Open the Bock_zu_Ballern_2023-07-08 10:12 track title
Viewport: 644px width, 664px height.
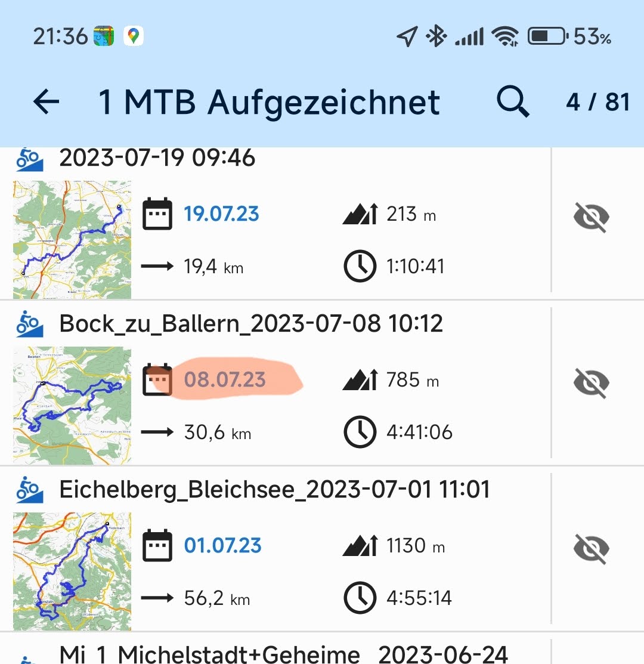coord(250,324)
